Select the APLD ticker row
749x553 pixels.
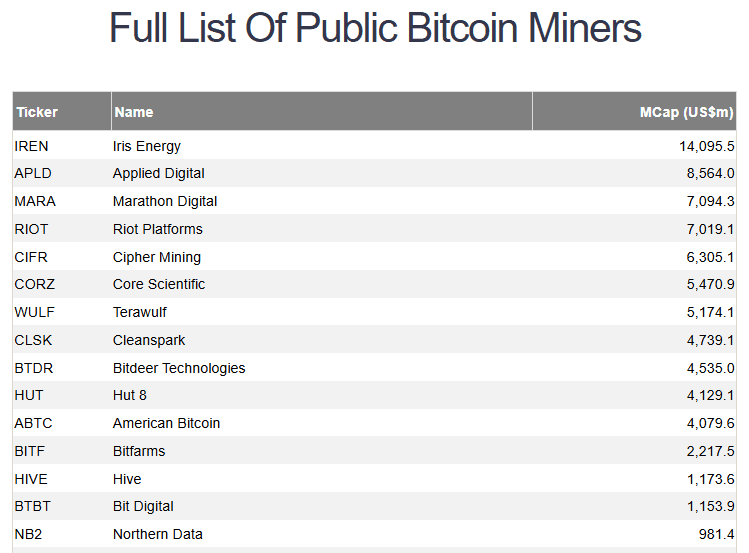coord(32,173)
